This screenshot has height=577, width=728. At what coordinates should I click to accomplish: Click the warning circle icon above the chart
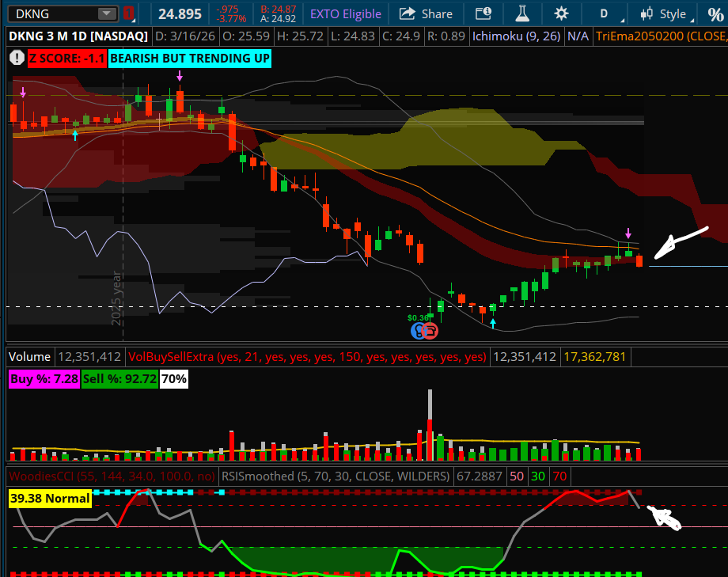(16, 58)
